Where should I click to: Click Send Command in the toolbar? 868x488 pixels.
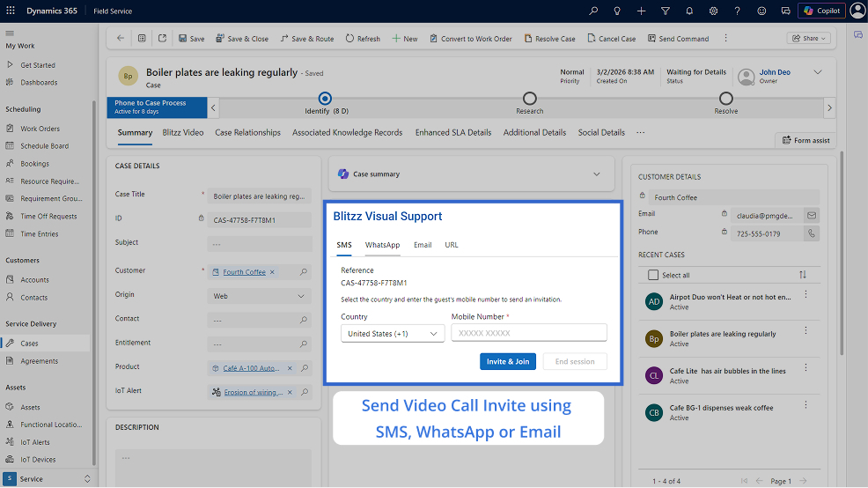[x=678, y=38]
